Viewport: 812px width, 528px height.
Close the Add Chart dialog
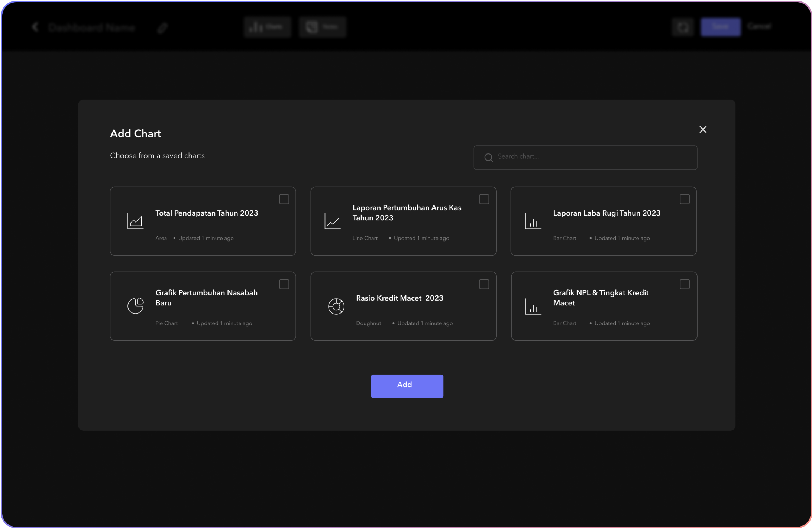tap(702, 129)
